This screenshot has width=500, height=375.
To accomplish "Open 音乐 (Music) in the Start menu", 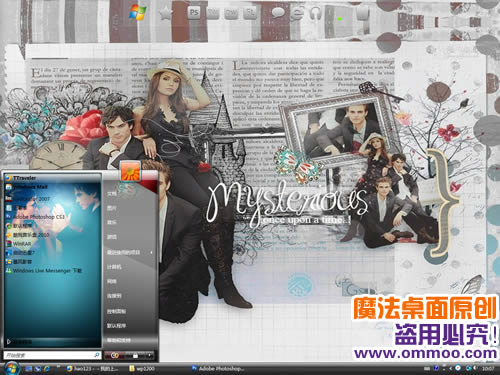I will click(x=112, y=223).
